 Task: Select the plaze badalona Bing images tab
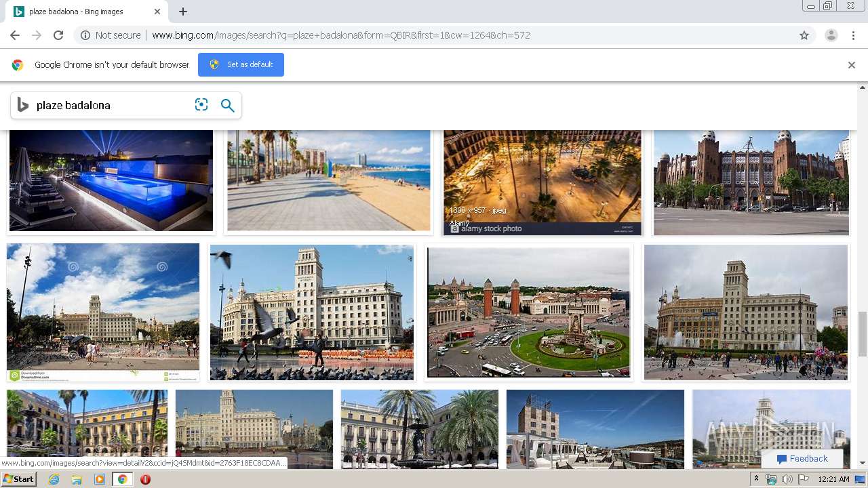click(x=85, y=12)
